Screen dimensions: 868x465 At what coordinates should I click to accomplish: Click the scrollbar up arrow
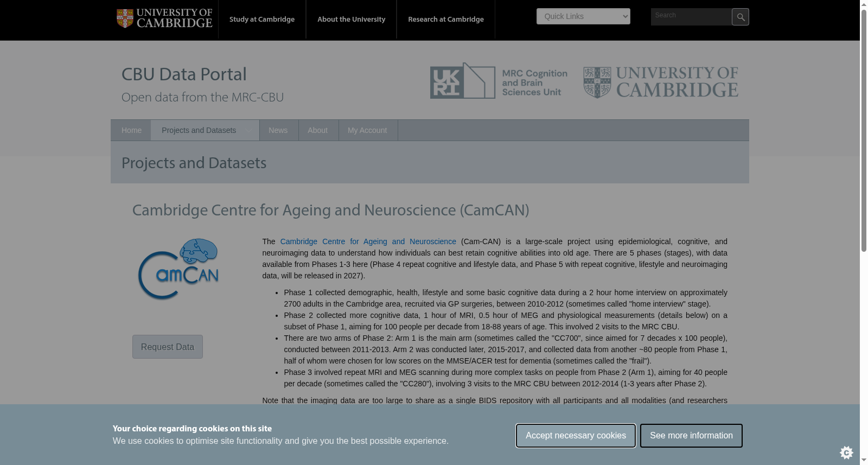coord(864,4)
